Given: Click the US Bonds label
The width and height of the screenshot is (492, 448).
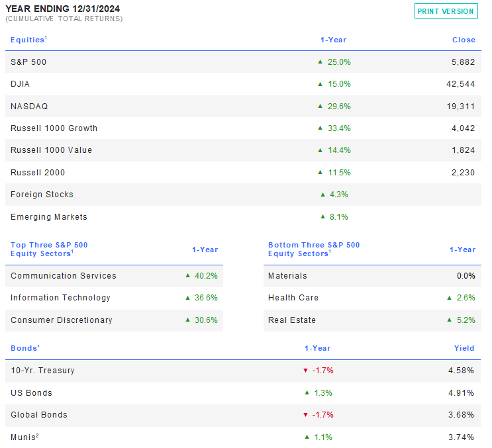Looking at the screenshot, I should tap(31, 393).
